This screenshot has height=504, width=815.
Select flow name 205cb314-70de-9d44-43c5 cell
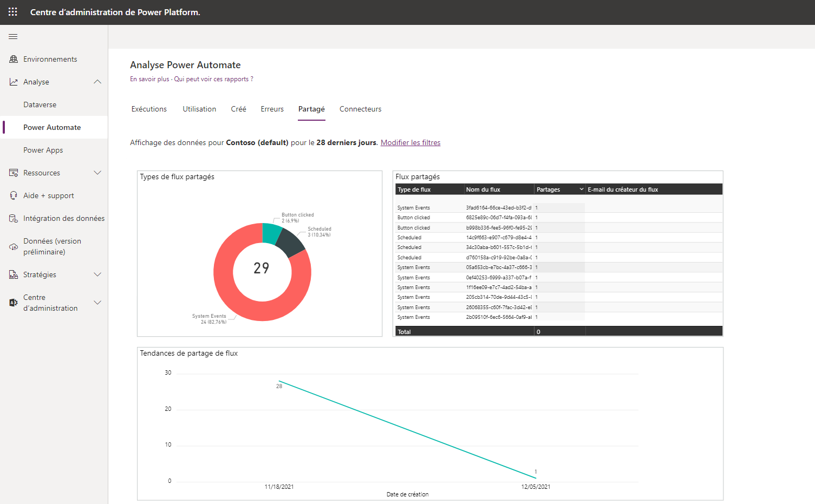(x=499, y=297)
